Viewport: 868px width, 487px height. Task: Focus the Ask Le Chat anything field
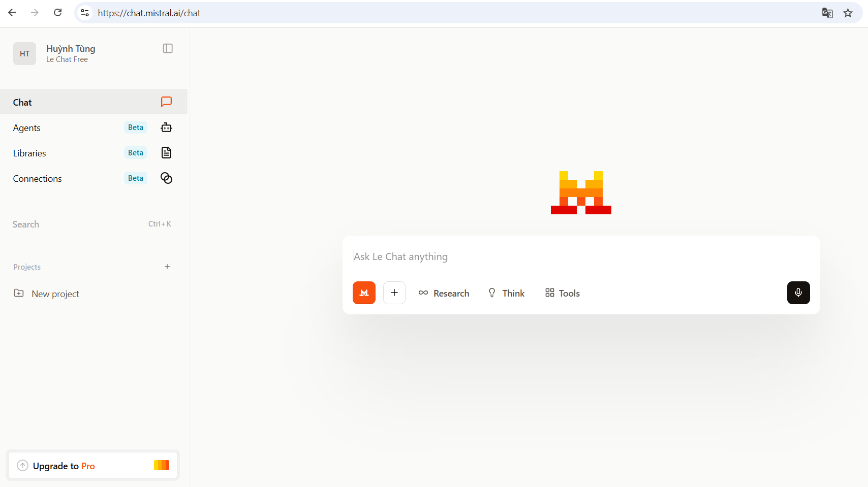(581, 256)
